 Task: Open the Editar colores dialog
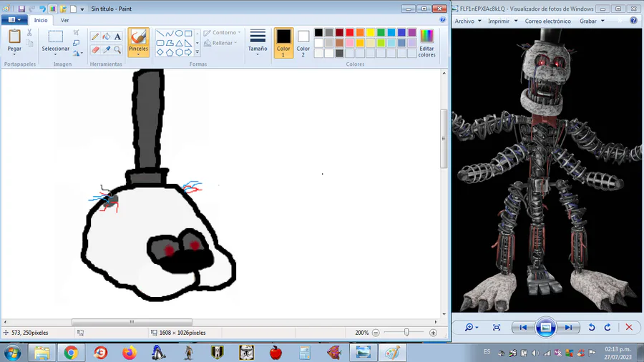tap(426, 43)
